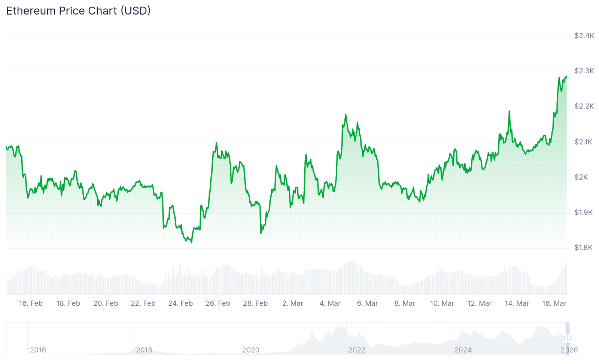The width and height of the screenshot is (599, 364).
Task: Click the $1.8K price axis label
Action: pyautogui.click(x=583, y=248)
